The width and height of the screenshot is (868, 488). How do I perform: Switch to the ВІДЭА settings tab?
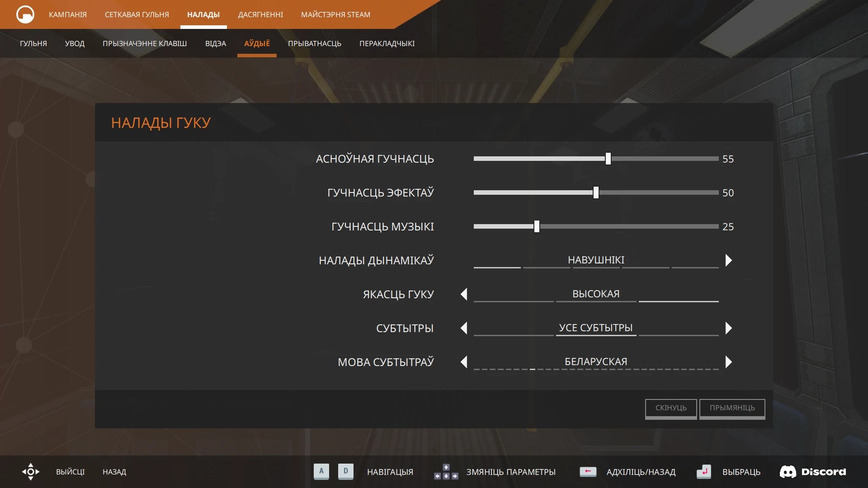[x=216, y=43]
